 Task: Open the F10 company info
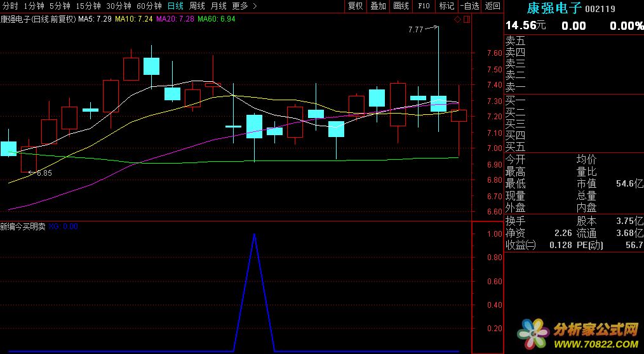click(x=424, y=6)
